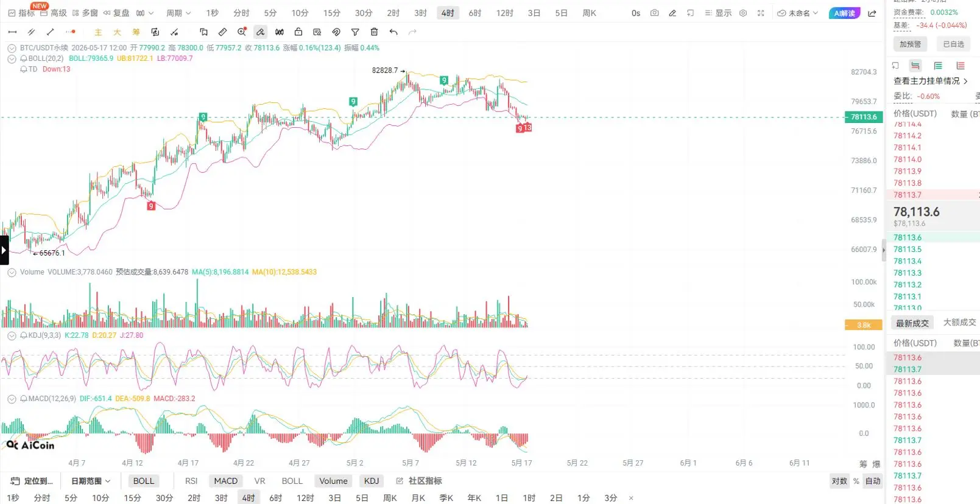Viewport: 980px width, 504px height.
Task: Select the combined order book layout icon
Action: (915, 66)
